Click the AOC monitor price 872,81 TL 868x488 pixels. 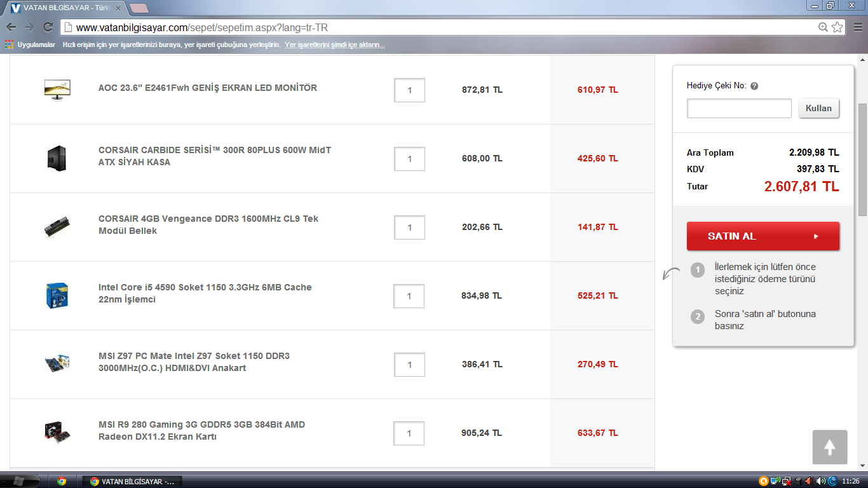tap(482, 90)
